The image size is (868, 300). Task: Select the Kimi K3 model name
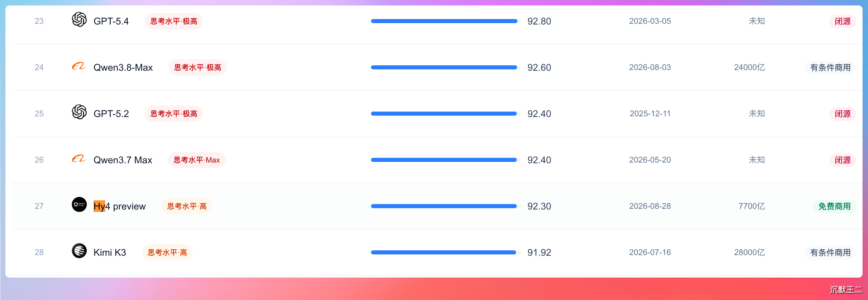[110, 252]
